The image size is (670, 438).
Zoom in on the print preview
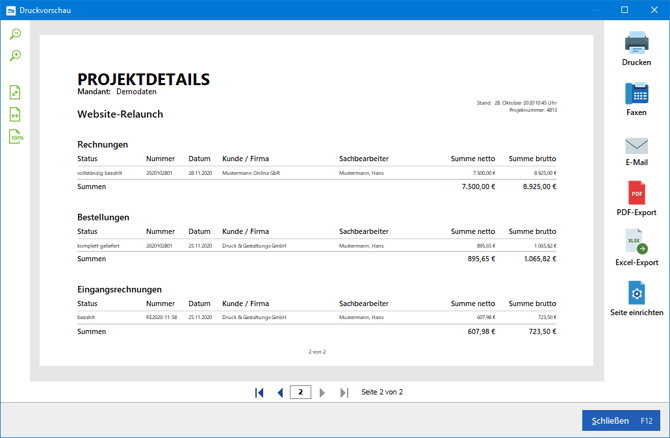[x=15, y=56]
